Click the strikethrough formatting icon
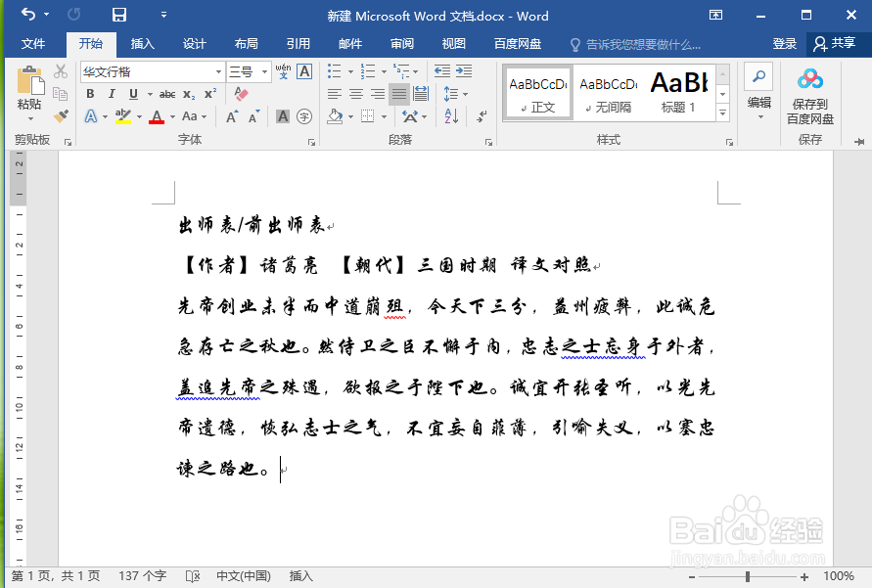The height and width of the screenshot is (588, 872). point(167,93)
